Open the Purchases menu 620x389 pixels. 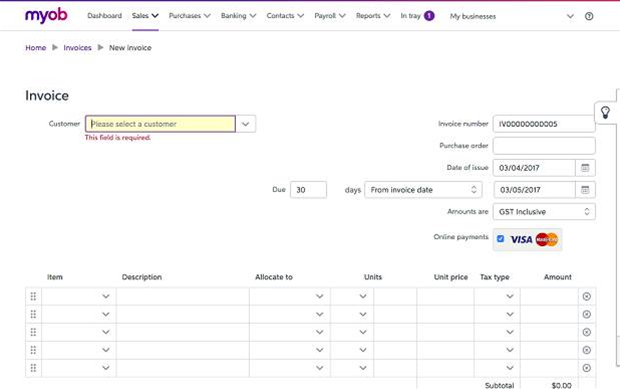tap(189, 16)
